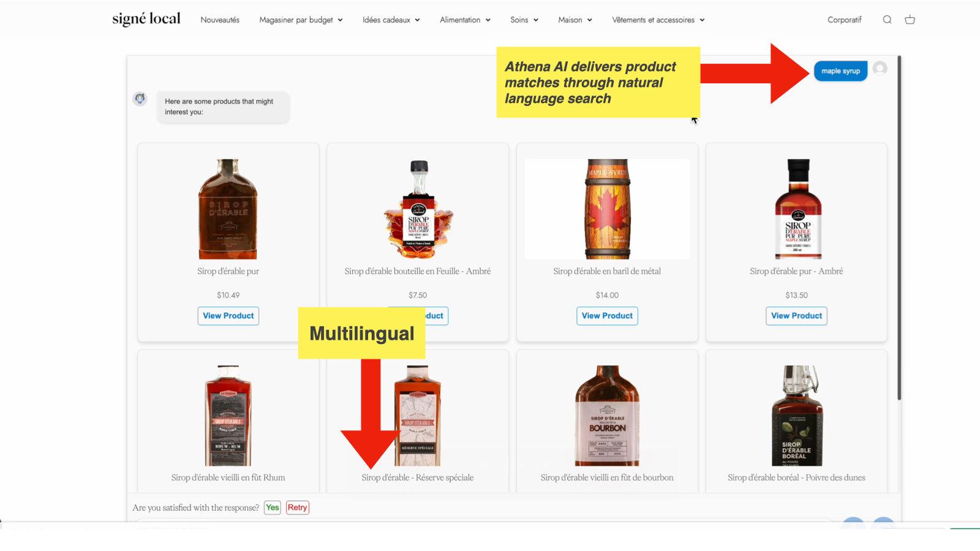Expand the Vêtements et accessoires dropdown

[x=658, y=20]
